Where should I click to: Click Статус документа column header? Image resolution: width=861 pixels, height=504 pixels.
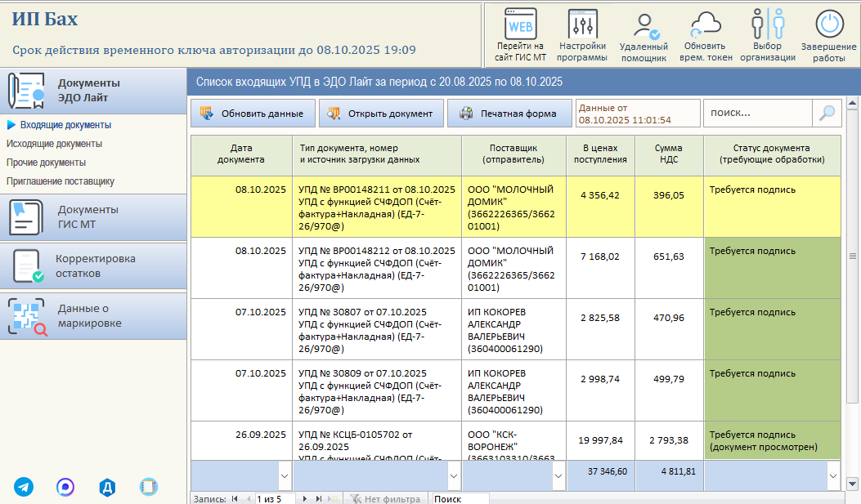[x=772, y=154]
